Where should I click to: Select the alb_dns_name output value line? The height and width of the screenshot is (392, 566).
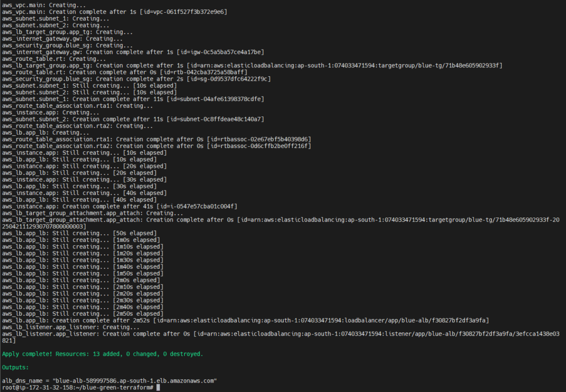109,381
